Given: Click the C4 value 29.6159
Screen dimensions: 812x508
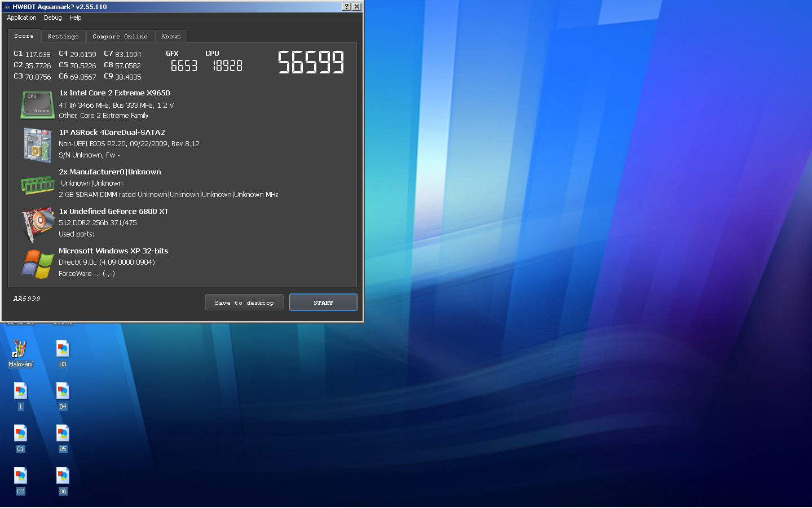Looking at the screenshot, I should pyautogui.click(x=83, y=55).
